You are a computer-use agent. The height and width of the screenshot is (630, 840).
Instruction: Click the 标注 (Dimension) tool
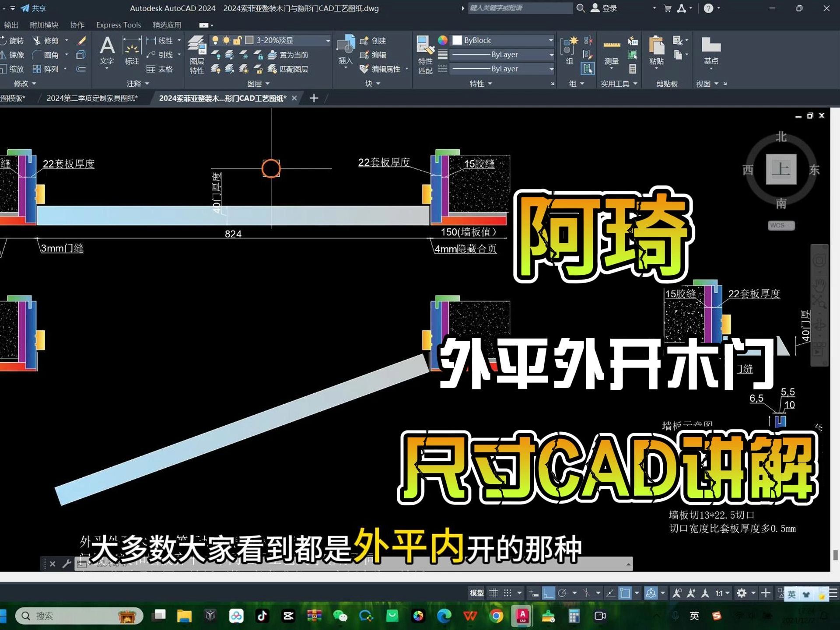pos(132,51)
